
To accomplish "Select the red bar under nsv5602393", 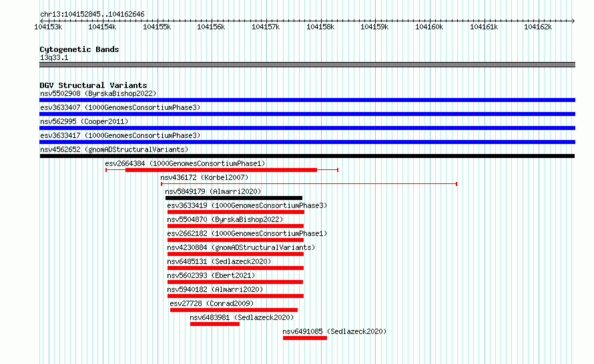I will 235,282.
